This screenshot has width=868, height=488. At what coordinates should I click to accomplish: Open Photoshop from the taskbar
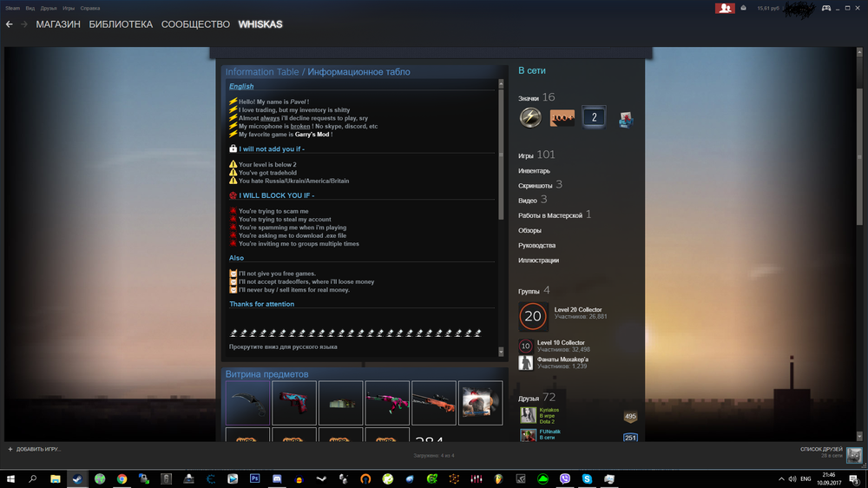[x=255, y=478]
